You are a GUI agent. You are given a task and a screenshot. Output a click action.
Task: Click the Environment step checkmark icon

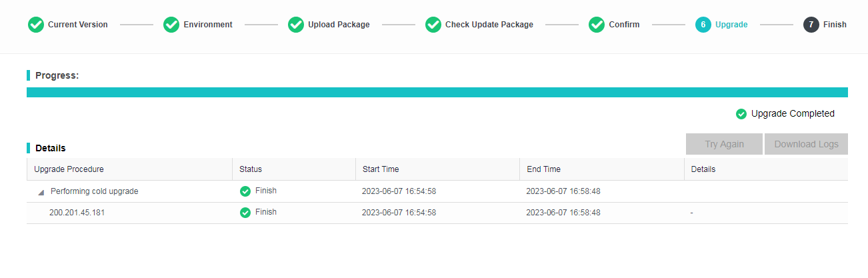171,25
